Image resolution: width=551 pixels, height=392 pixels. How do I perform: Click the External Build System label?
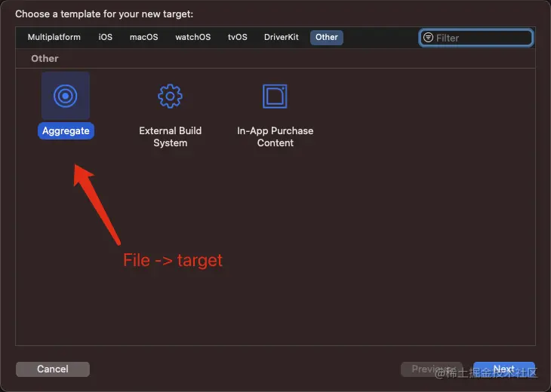pyautogui.click(x=170, y=136)
